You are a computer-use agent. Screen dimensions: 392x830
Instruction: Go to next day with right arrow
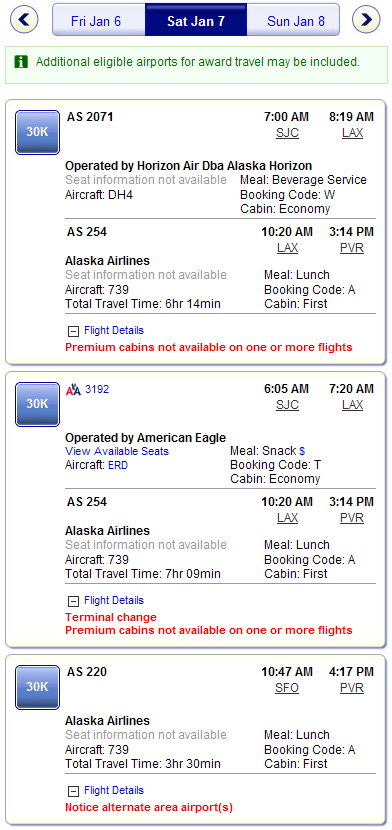click(x=367, y=20)
